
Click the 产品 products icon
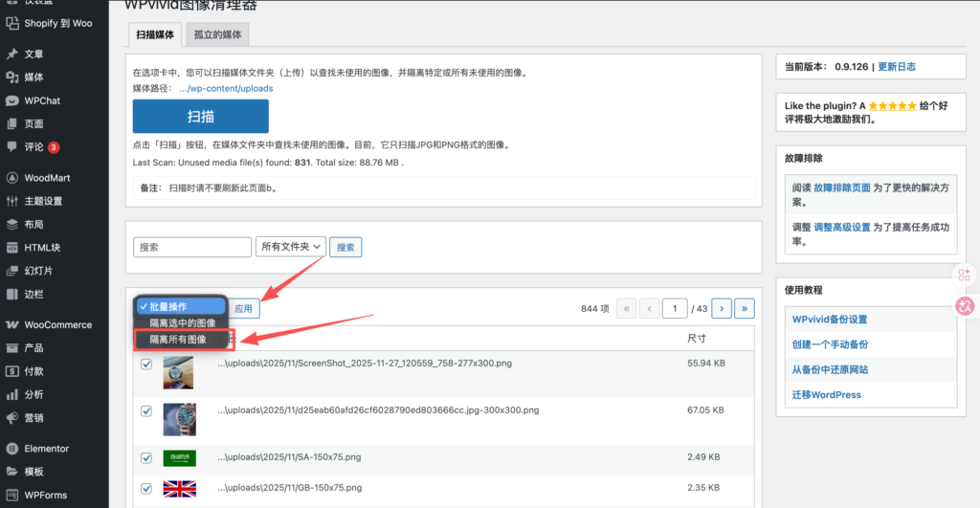point(11,348)
